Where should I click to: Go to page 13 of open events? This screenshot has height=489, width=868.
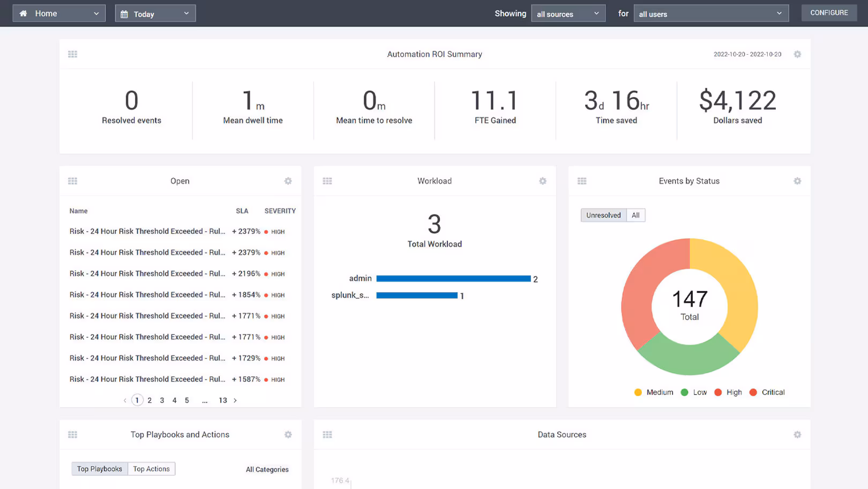[223, 401]
